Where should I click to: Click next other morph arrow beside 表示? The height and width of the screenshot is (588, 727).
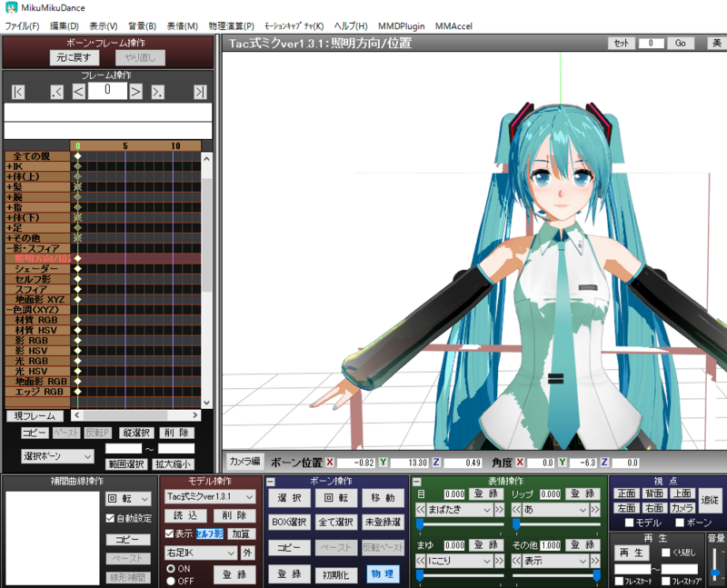tap(595, 561)
